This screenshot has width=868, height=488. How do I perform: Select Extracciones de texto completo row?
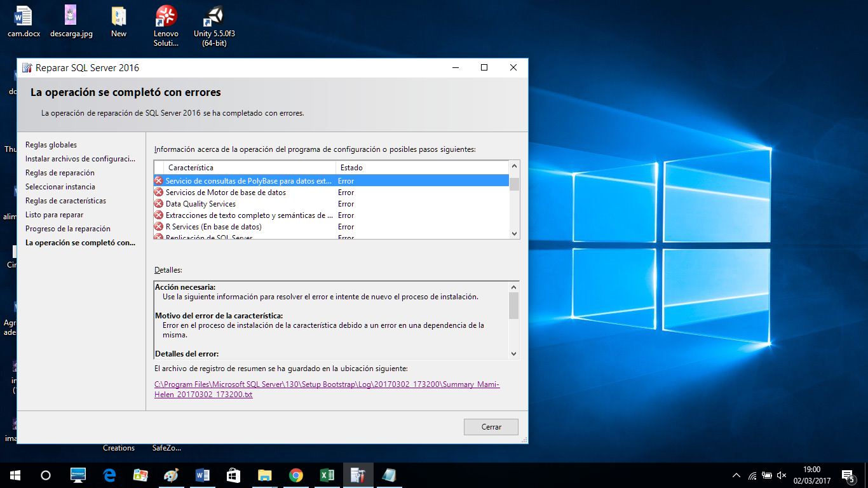pos(332,215)
